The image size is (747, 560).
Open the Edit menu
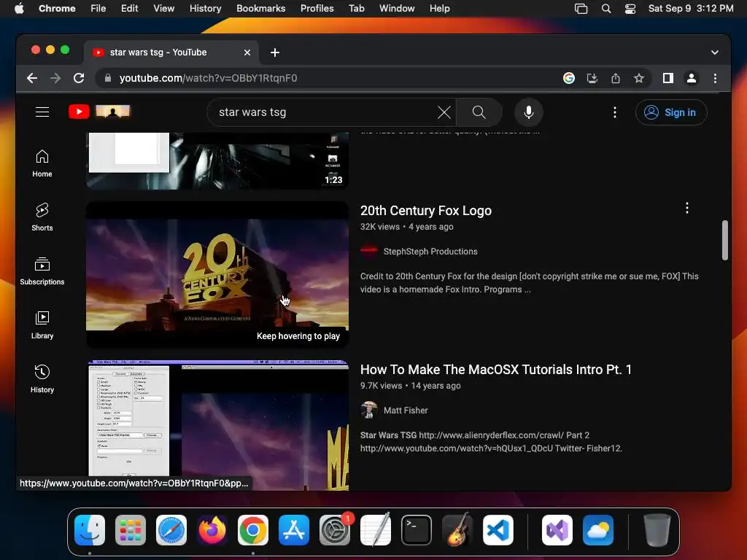tap(129, 9)
